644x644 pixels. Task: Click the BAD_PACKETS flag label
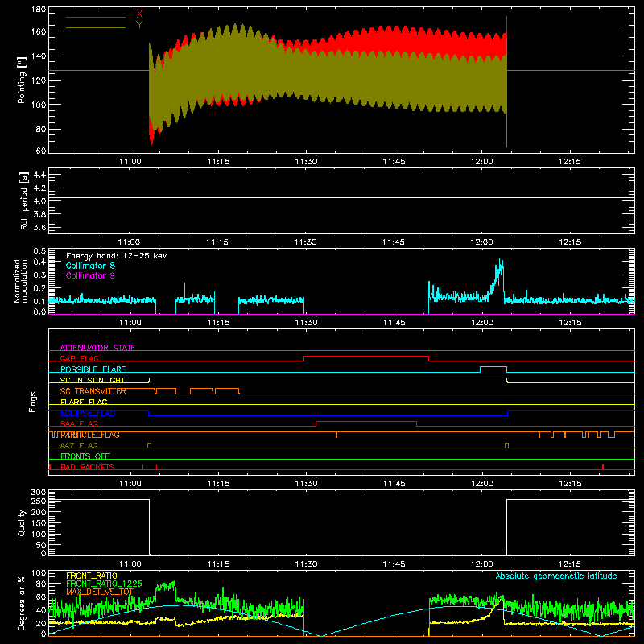tap(88, 467)
